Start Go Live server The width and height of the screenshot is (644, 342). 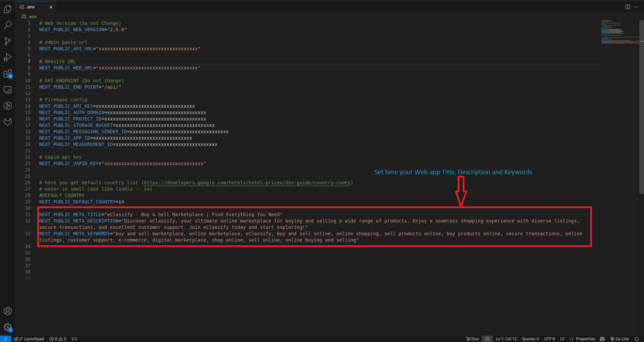[620, 339]
